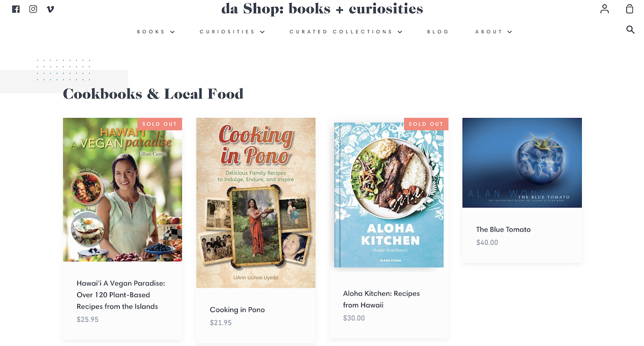Click the Vegan Paradise book cover
This screenshot has width=644, height=346.
pyautogui.click(x=122, y=189)
